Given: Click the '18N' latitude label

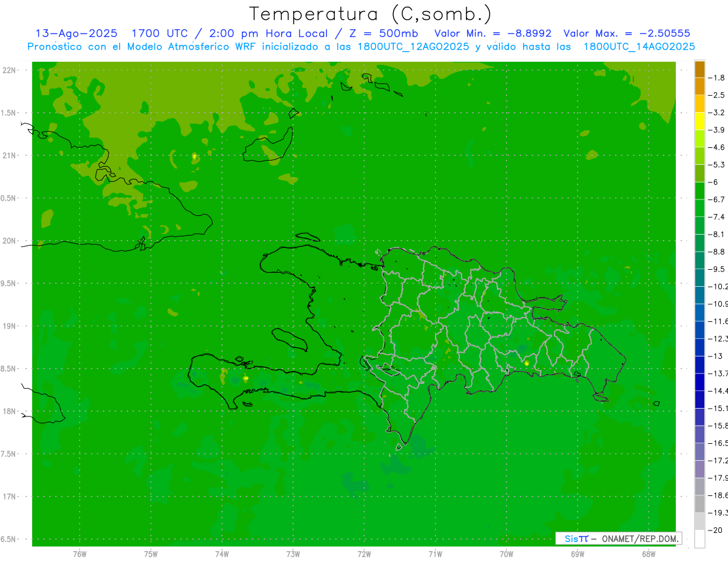Looking at the screenshot, I should 10,412.
